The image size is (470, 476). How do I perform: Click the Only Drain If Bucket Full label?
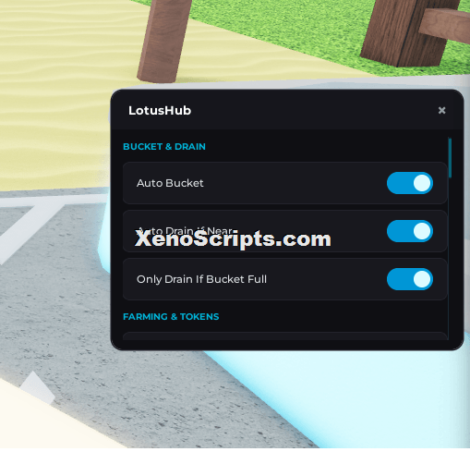point(201,279)
